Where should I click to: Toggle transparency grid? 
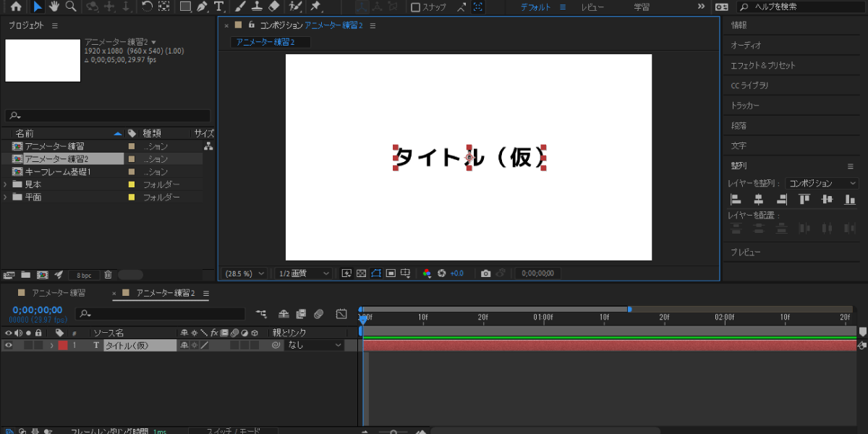coord(361,273)
